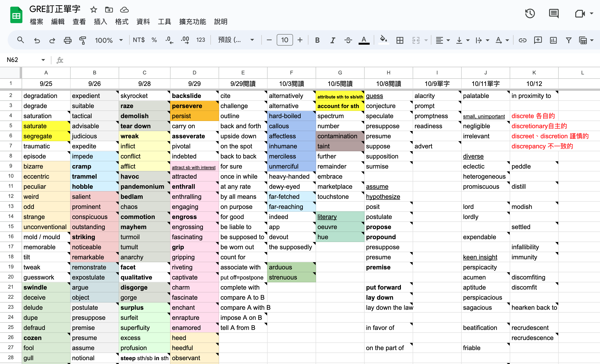Activate the paint format tool
This screenshot has width=600, height=364.
(x=83, y=40)
